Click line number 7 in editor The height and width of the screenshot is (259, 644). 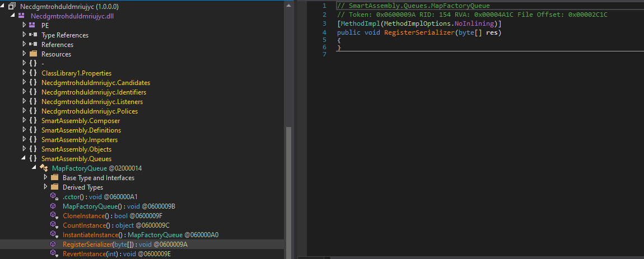click(x=324, y=55)
